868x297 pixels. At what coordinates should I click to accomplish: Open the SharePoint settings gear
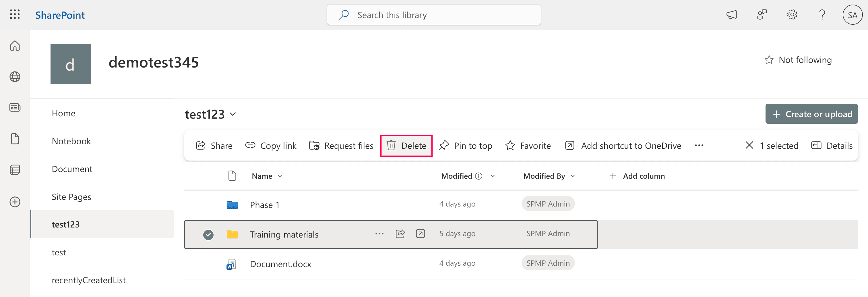792,14
